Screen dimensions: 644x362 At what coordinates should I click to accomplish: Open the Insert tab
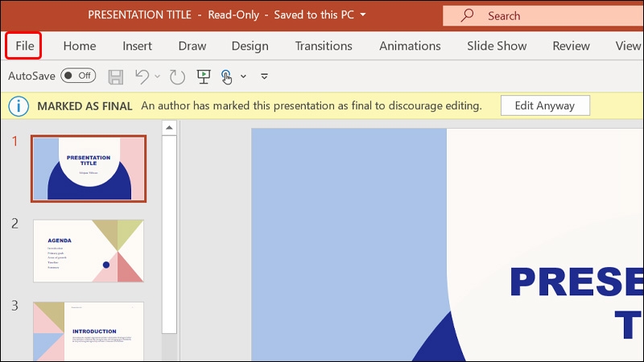pyautogui.click(x=137, y=46)
